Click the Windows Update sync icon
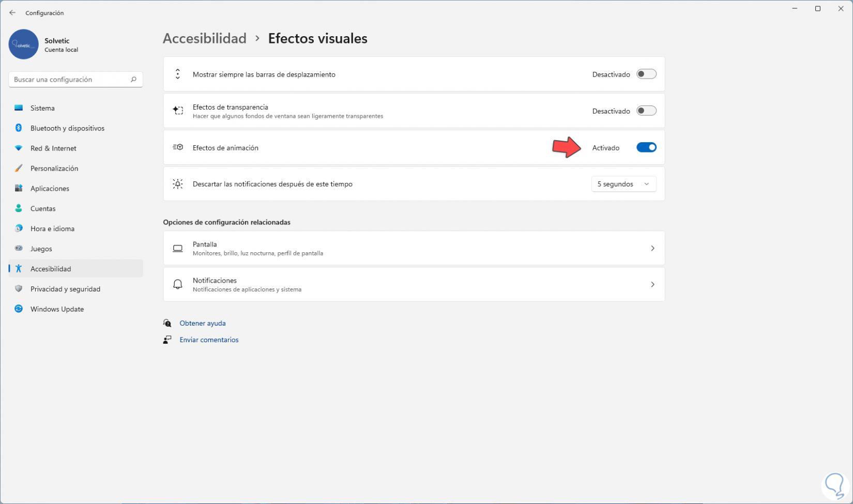Image resolution: width=853 pixels, height=504 pixels. tap(19, 309)
